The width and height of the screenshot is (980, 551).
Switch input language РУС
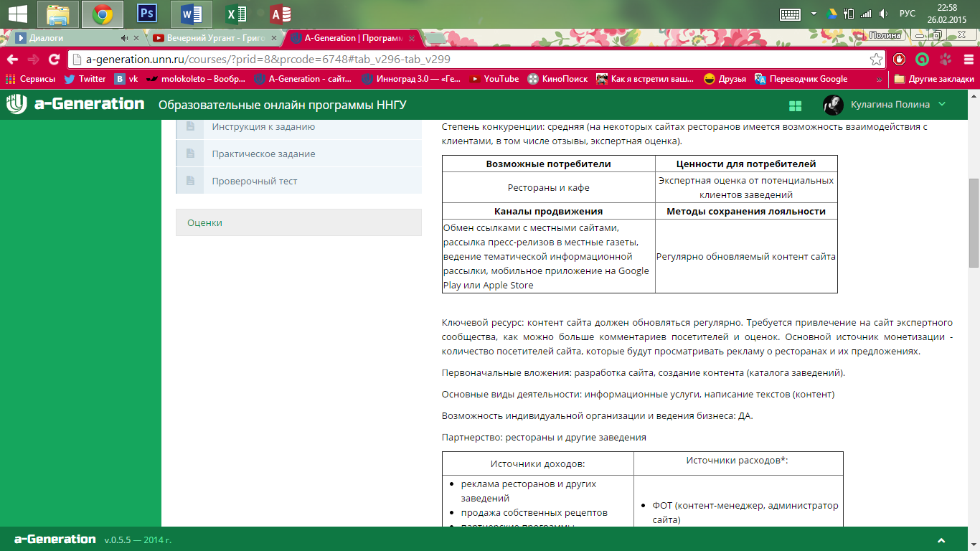pyautogui.click(x=908, y=14)
